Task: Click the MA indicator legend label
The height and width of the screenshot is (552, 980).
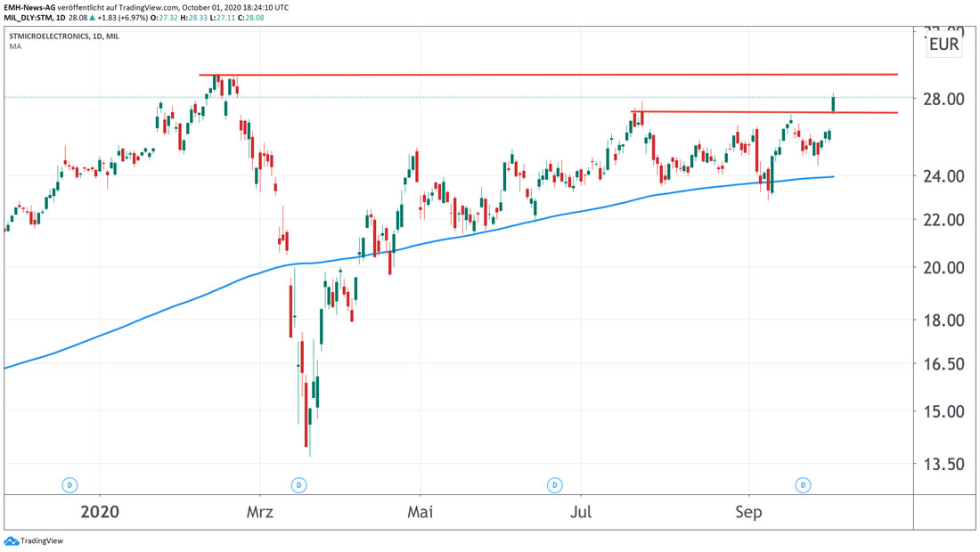Action: [15, 46]
